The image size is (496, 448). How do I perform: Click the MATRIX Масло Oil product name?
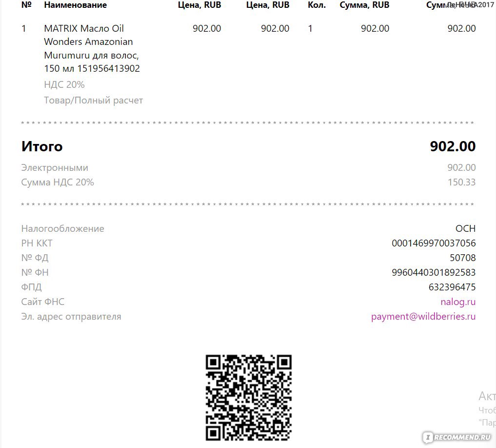92,48
